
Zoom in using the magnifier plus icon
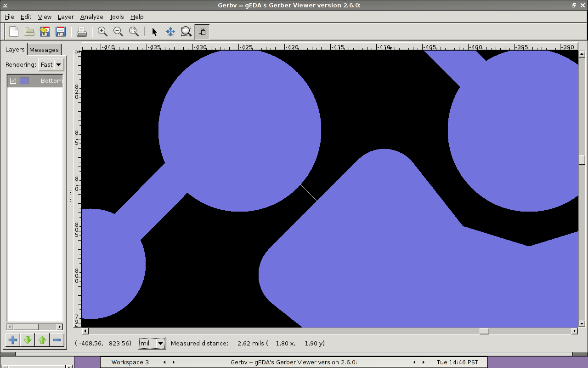click(x=102, y=32)
